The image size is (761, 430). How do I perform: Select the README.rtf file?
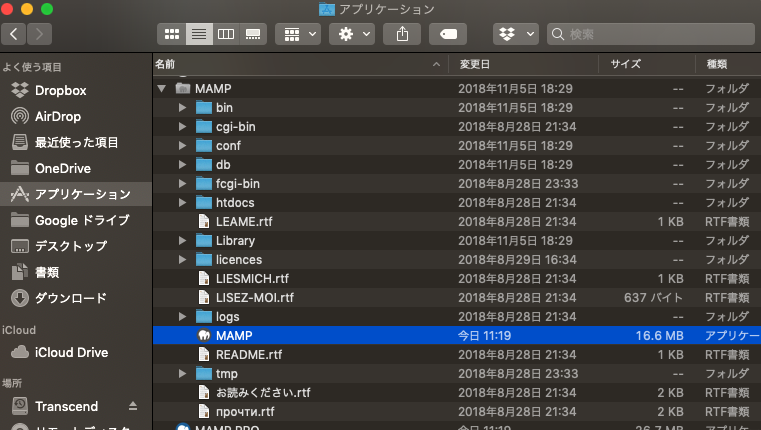[456, 354]
